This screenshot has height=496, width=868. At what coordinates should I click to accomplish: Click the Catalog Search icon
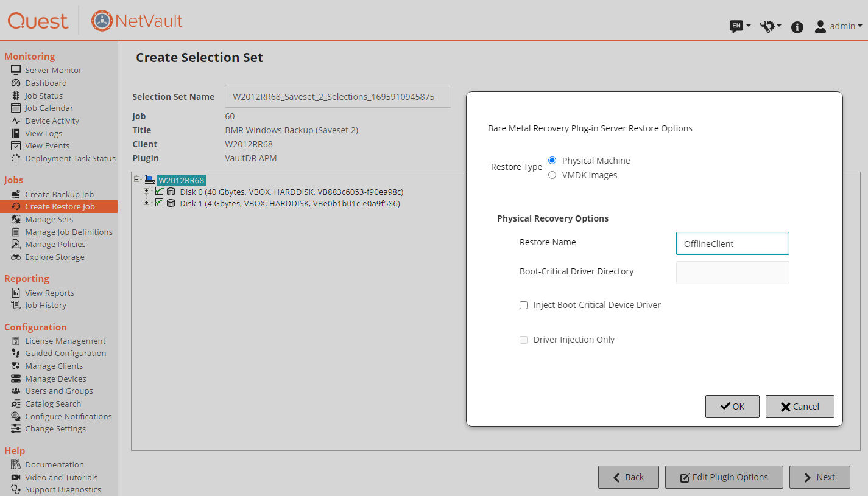[x=16, y=403]
